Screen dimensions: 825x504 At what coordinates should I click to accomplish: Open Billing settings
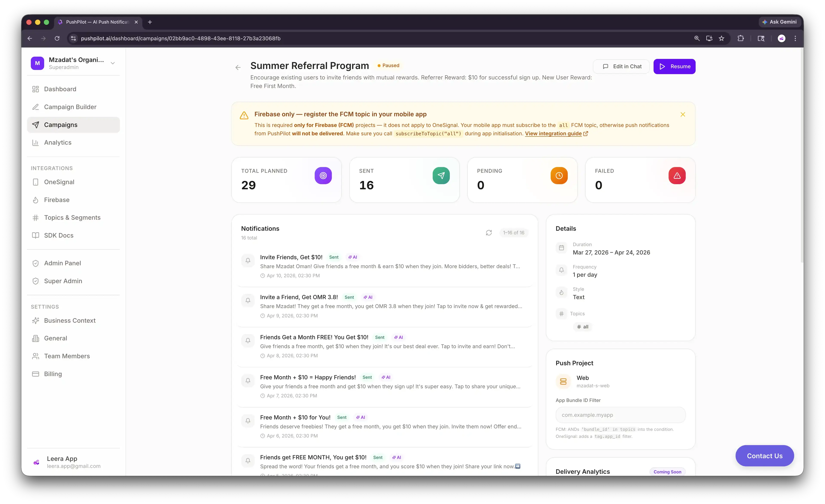click(73, 374)
